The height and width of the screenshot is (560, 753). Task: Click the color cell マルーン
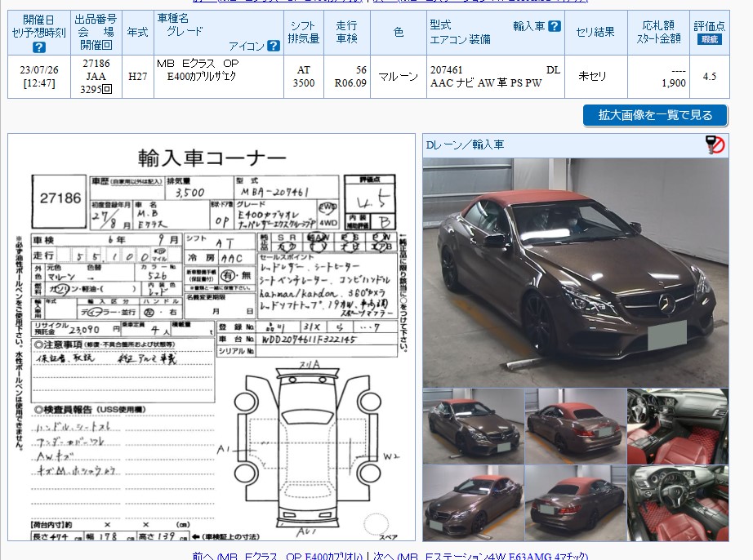coord(398,77)
